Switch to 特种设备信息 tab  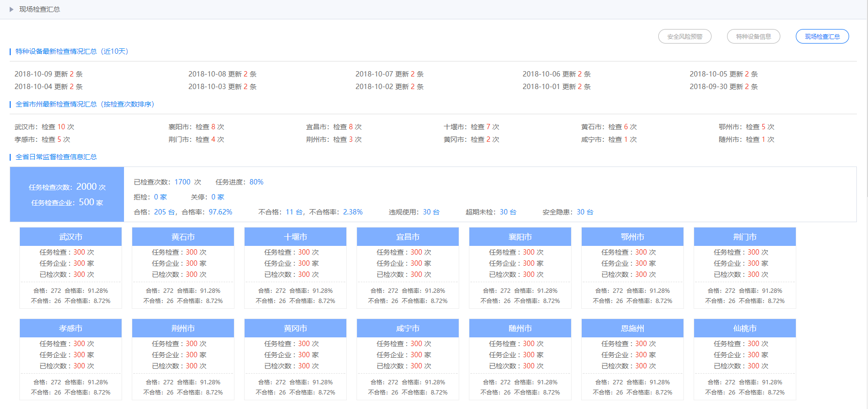[753, 36]
